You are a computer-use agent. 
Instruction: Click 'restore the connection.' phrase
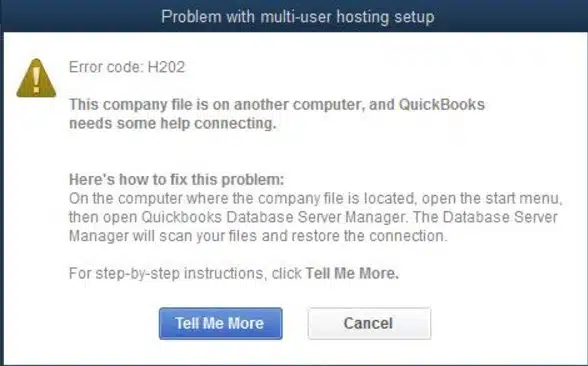pos(369,236)
